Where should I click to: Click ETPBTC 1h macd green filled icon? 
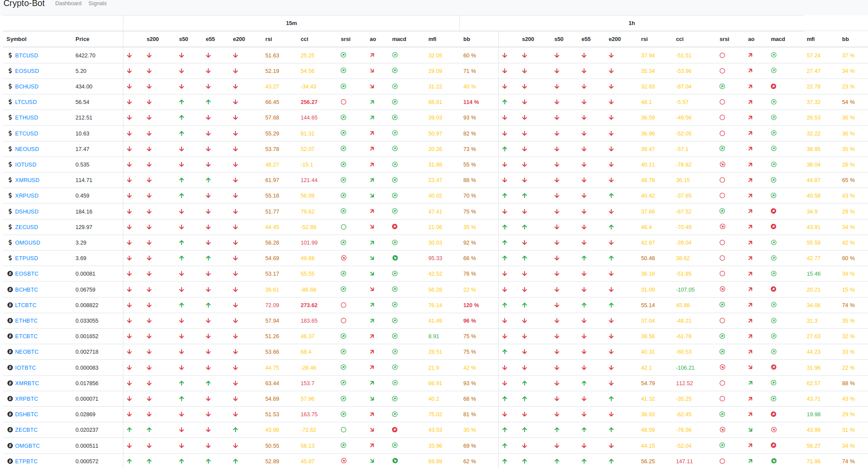pos(774,461)
